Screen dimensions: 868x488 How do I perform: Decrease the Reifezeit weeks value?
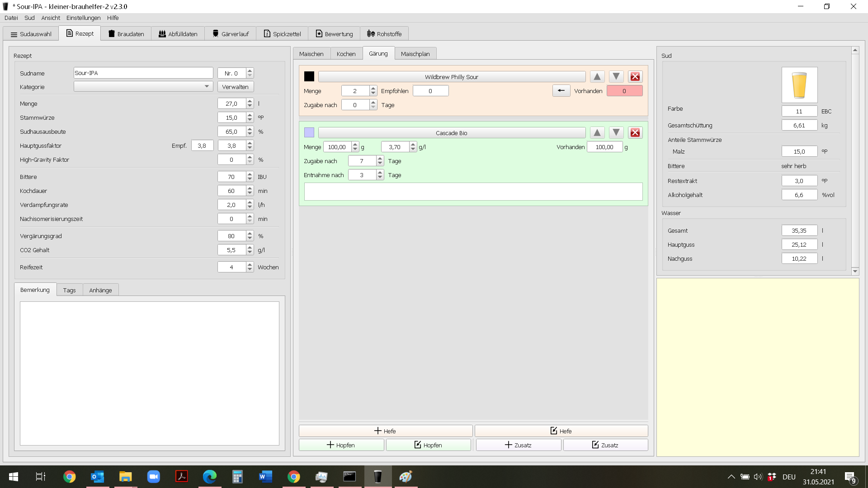coord(250,270)
